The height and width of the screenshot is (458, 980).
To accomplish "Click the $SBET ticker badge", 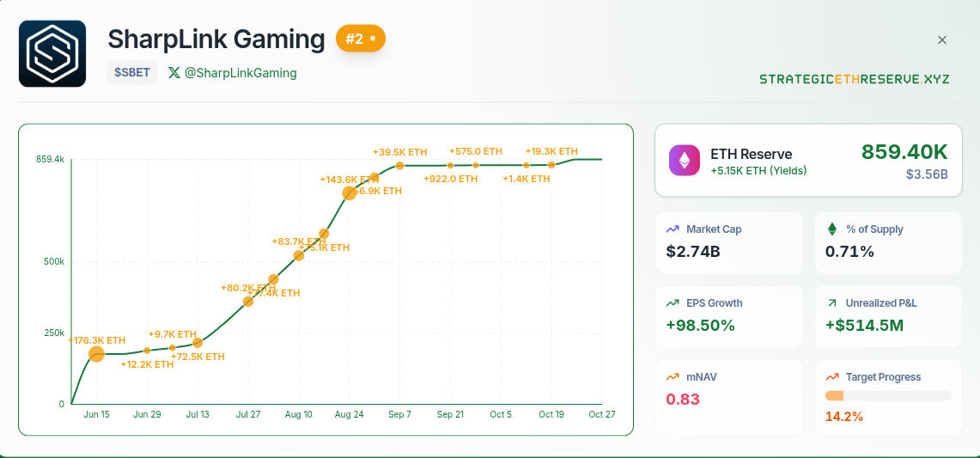I will pos(131,73).
